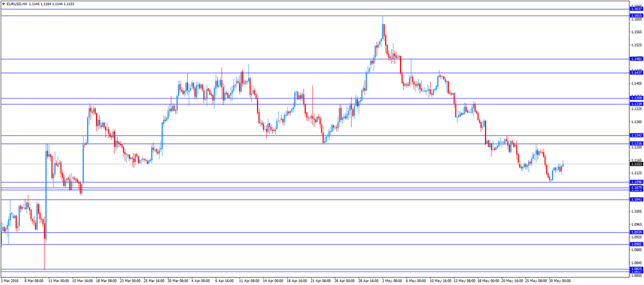Select the 1.1481 horizontal line price label
Screen dimensions: 644x285
click(x=636, y=59)
